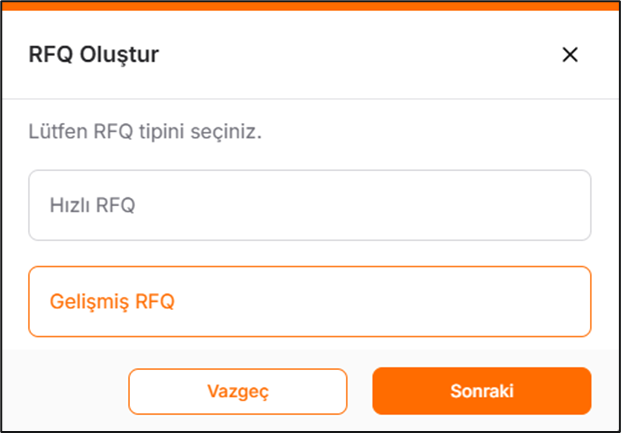Click the Hızlı RFQ text label
This screenshot has height=433, width=621.
pos(92,205)
